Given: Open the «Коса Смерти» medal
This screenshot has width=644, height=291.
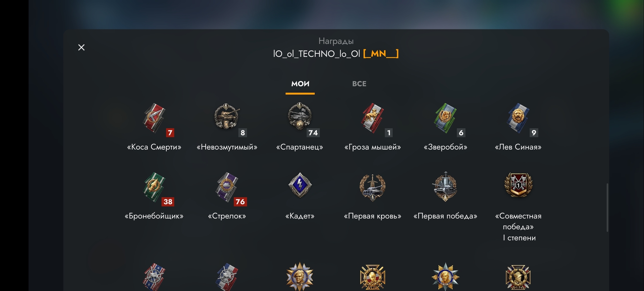Looking at the screenshot, I should click(154, 118).
